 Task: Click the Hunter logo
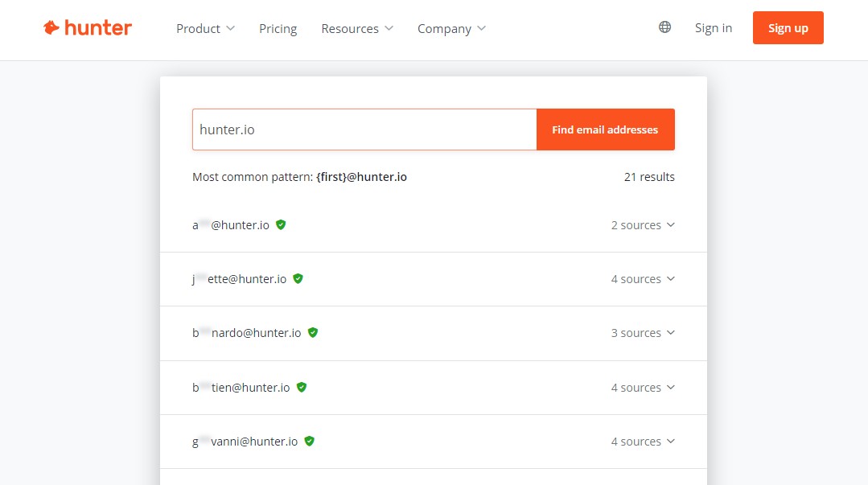(88, 27)
